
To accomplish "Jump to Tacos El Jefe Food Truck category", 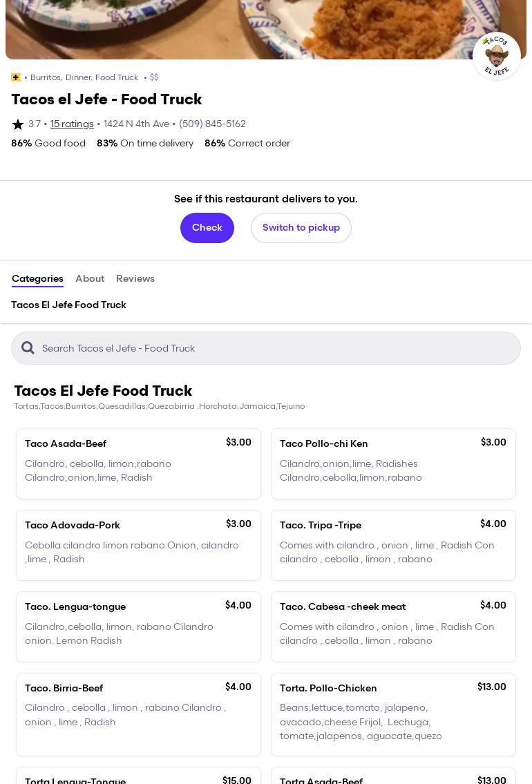I will click(x=68, y=305).
